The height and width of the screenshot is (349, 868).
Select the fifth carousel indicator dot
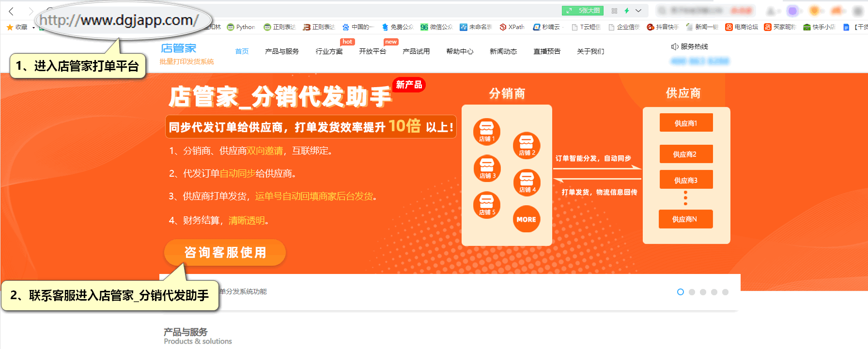point(725,292)
